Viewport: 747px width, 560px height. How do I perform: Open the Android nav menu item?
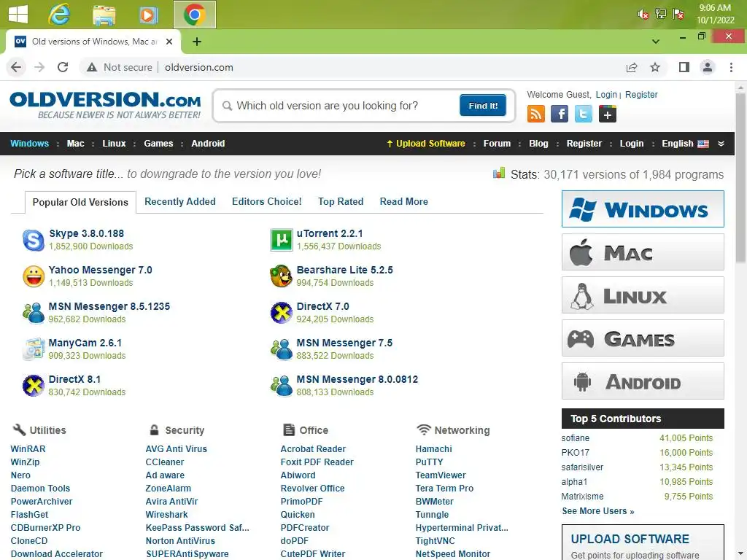[x=208, y=144]
